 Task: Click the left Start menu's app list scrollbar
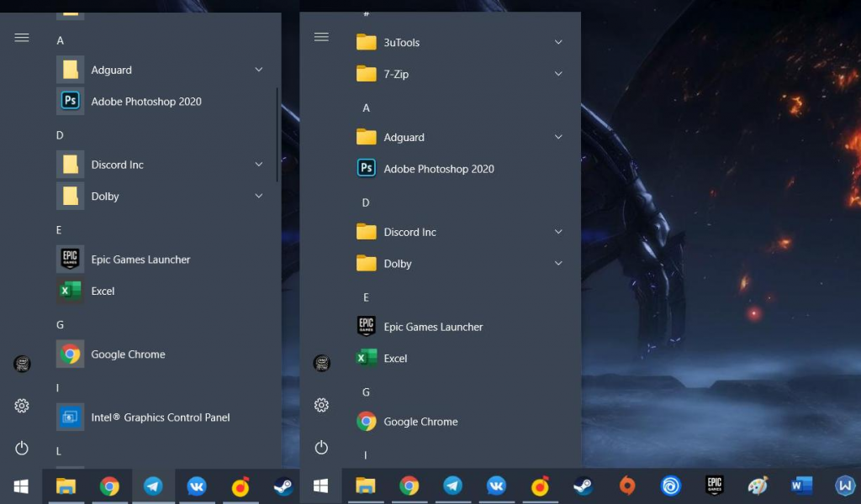[x=277, y=134]
